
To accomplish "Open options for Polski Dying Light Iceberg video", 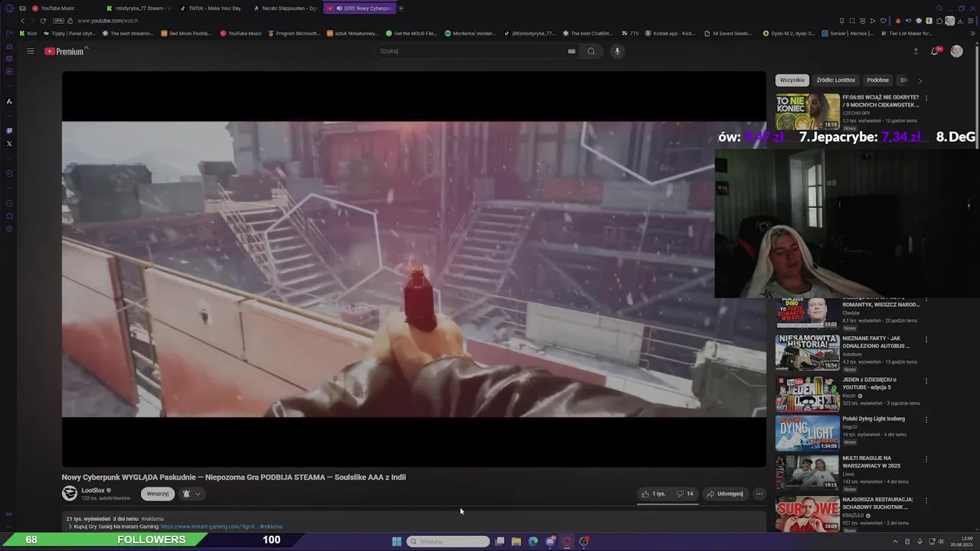I will point(926,419).
